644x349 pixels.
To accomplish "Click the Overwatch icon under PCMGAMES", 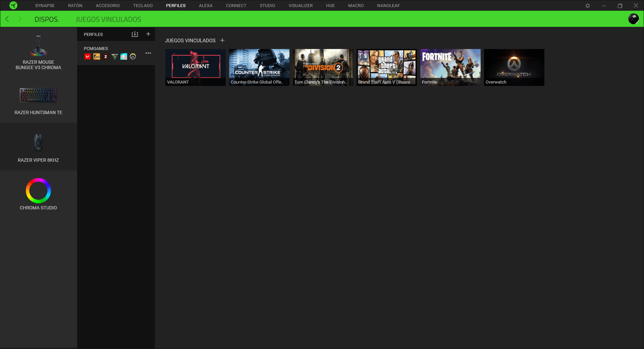I will pyautogui.click(x=133, y=57).
